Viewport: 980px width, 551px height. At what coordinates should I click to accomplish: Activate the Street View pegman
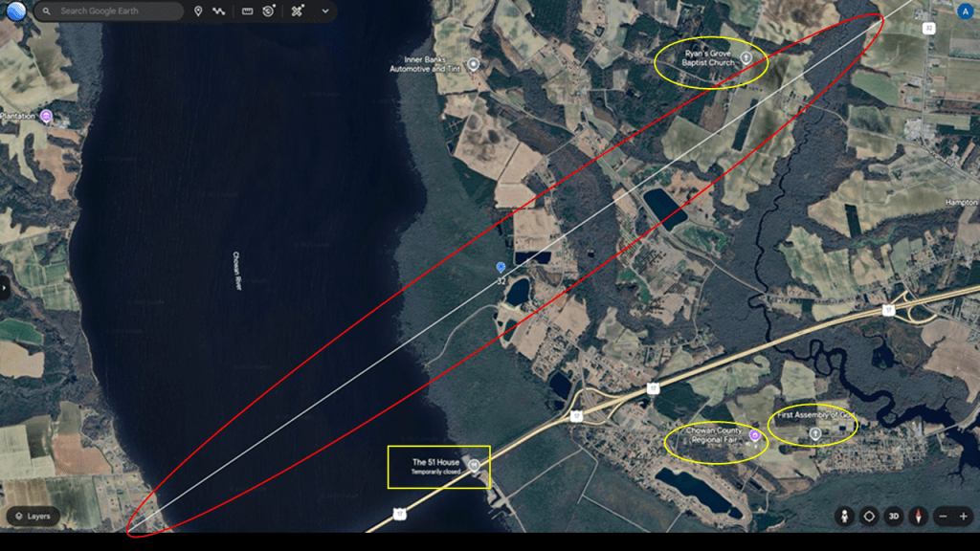(845, 516)
